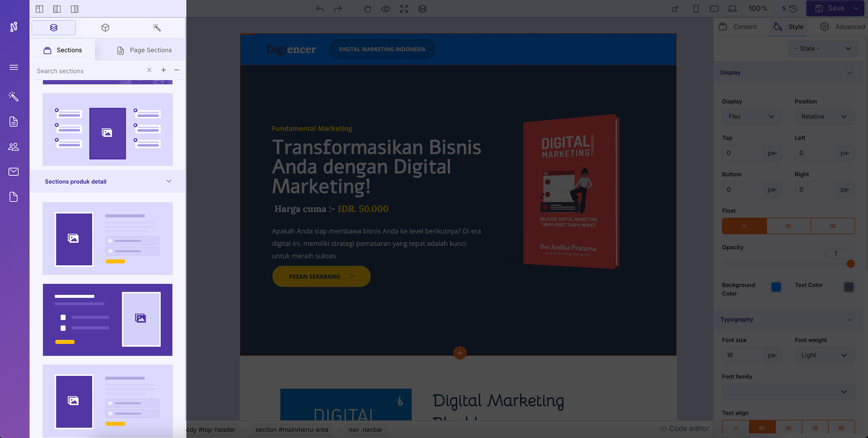Click the Background Color blue swatch
The image size is (868, 438).
(x=776, y=287)
